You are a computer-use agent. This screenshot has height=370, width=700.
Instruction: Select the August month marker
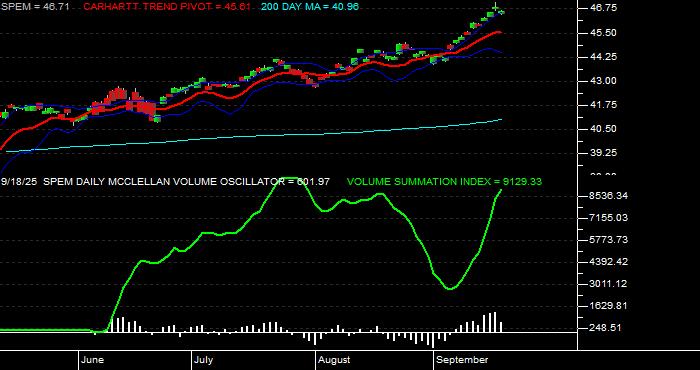click(335, 360)
